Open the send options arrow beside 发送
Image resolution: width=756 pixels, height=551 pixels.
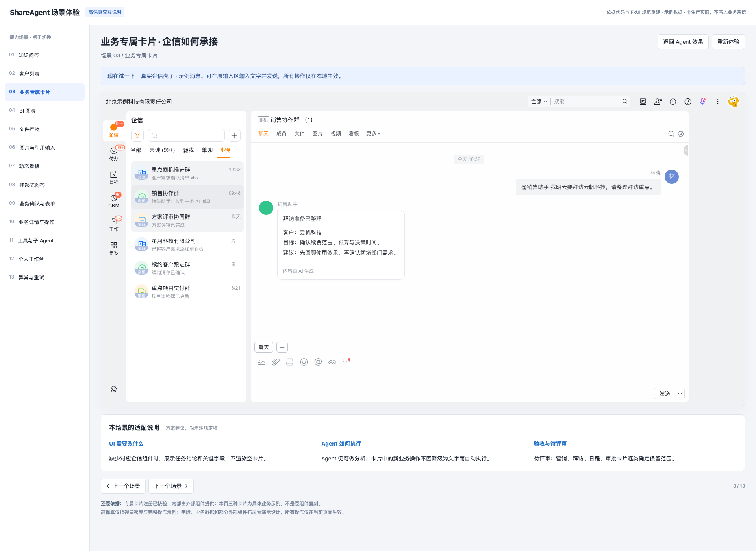click(x=680, y=394)
